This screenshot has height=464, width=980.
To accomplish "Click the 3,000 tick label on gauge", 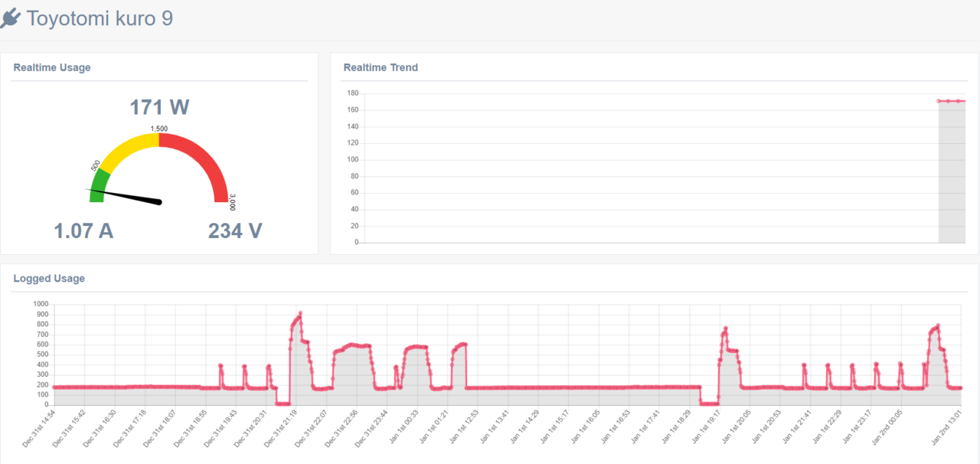I will pos(232,202).
